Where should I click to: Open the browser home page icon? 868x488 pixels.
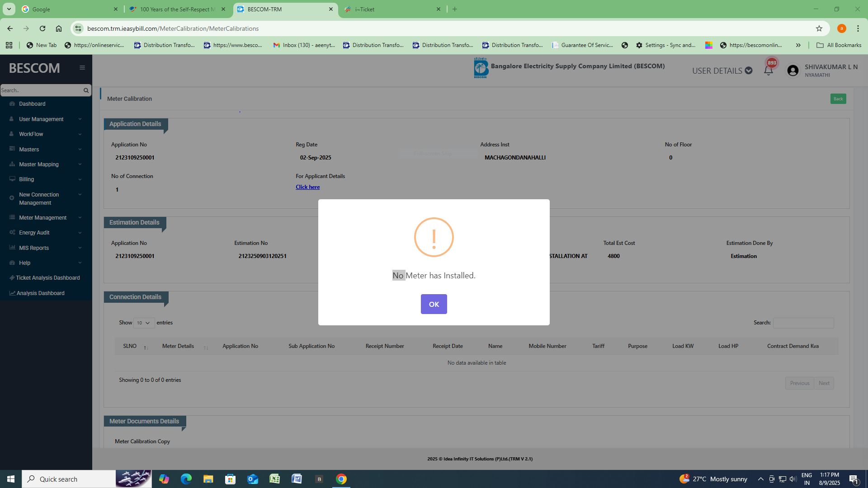coord(59,28)
